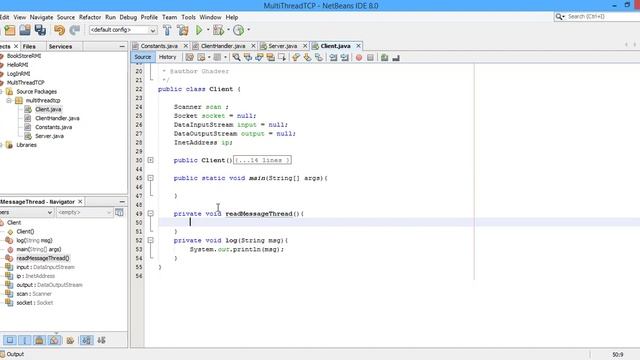Click the Comment code icon
Screen dimensions: 640x360
tap(384, 58)
